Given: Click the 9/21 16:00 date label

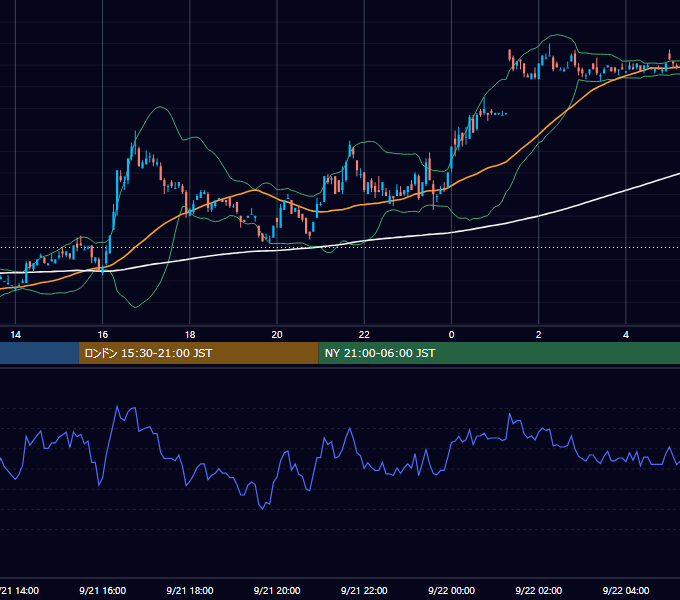Looking at the screenshot, I should [x=103, y=590].
